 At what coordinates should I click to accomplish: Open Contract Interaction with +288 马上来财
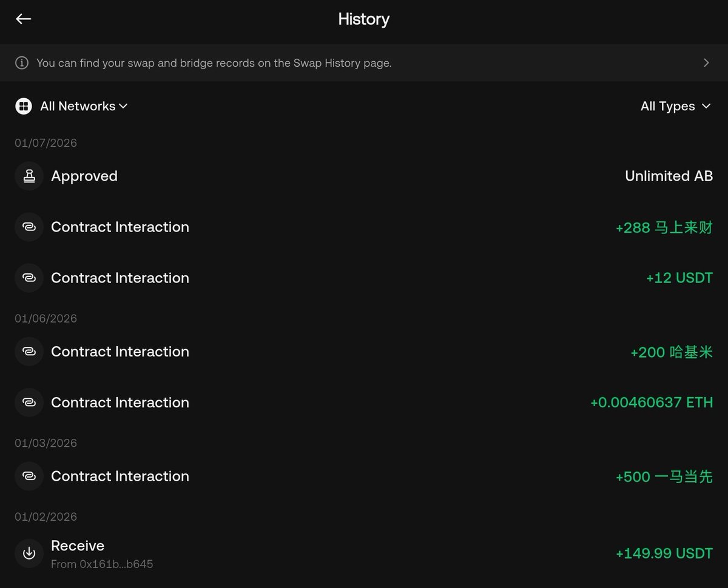(364, 227)
